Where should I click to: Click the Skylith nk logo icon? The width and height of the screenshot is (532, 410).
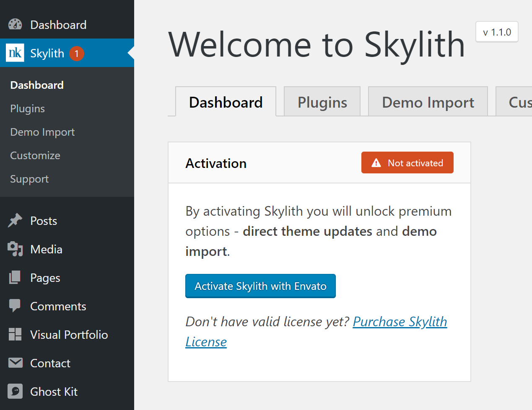click(15, 53)
